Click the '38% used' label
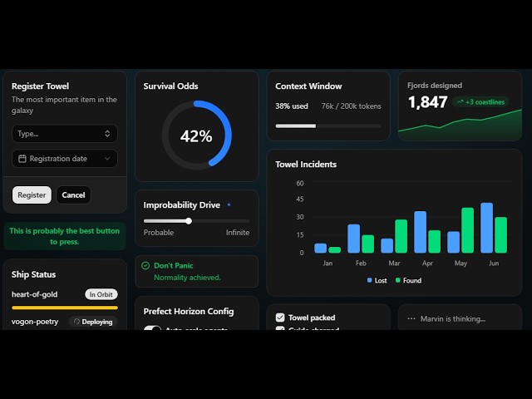 [x=292, y=106]
